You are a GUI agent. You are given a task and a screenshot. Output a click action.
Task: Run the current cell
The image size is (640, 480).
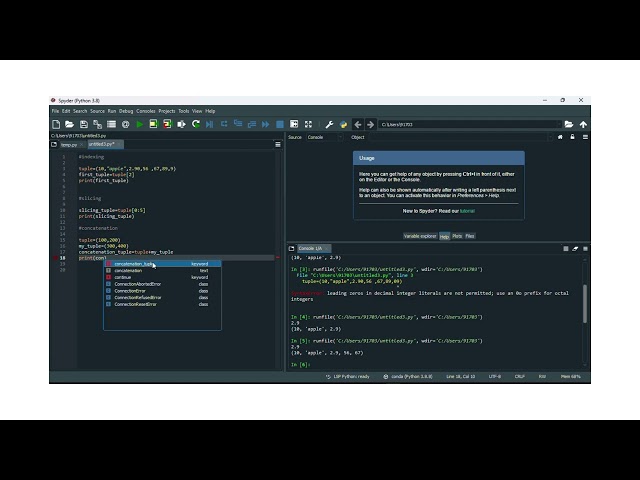click(153, 124)
